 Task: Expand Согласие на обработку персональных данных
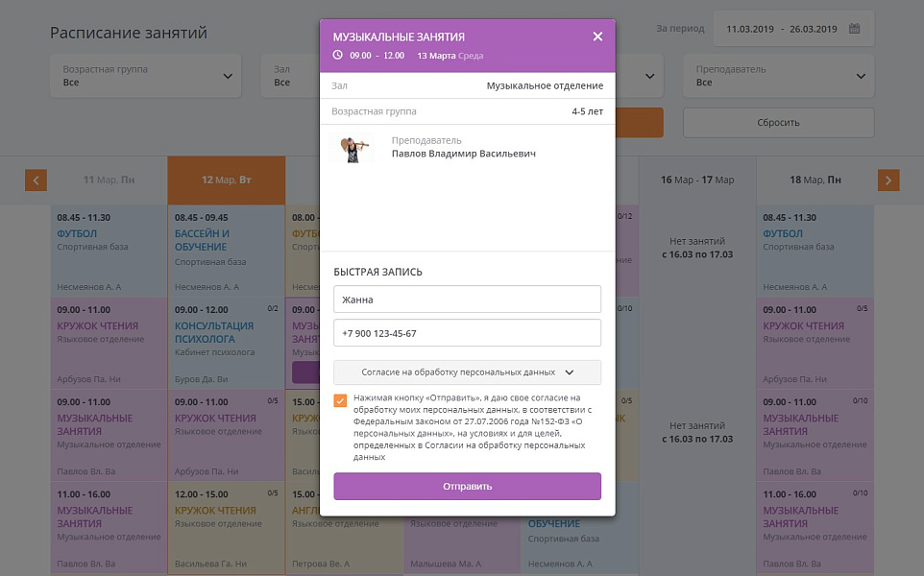468,372
